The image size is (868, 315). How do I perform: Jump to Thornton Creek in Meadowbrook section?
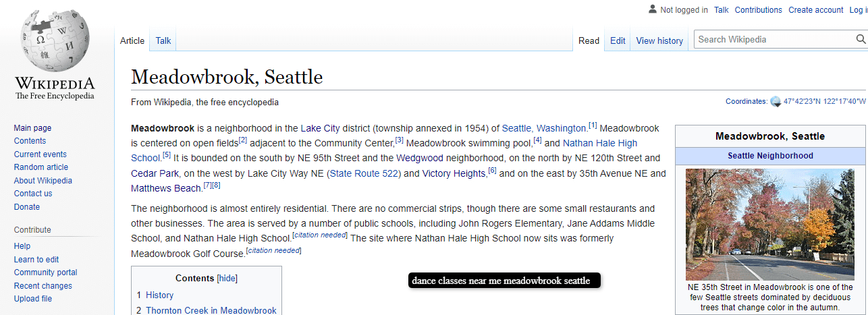[x=211, y=311]
